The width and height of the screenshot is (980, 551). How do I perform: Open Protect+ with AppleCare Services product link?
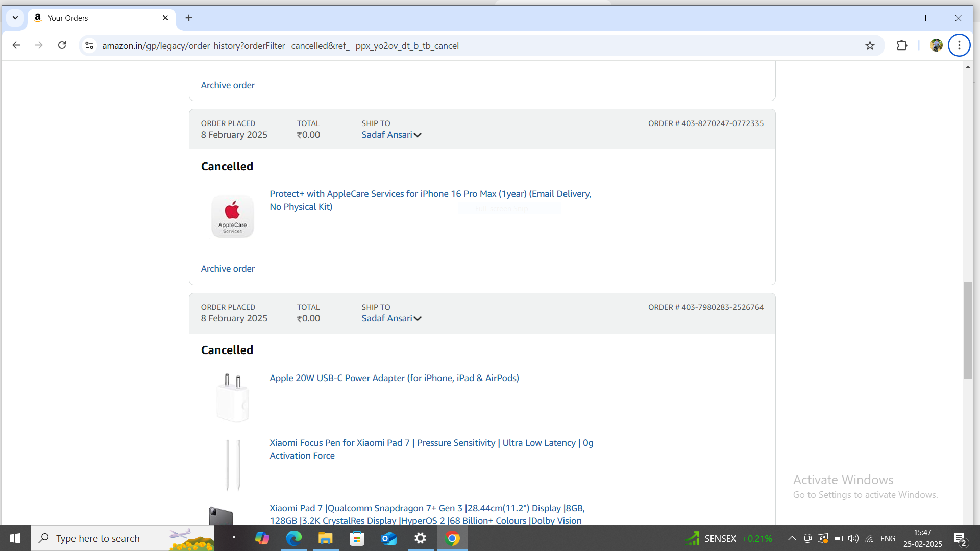430,200
